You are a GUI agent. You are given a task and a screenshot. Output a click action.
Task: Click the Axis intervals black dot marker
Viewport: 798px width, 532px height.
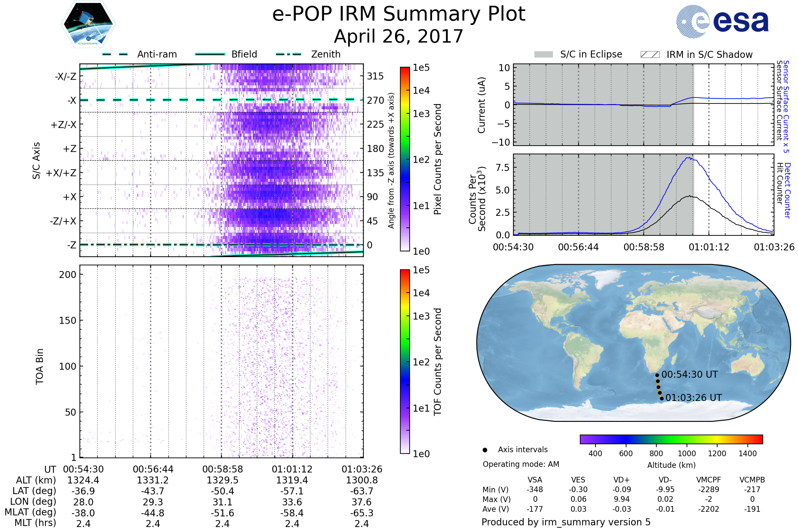point(485,450)
